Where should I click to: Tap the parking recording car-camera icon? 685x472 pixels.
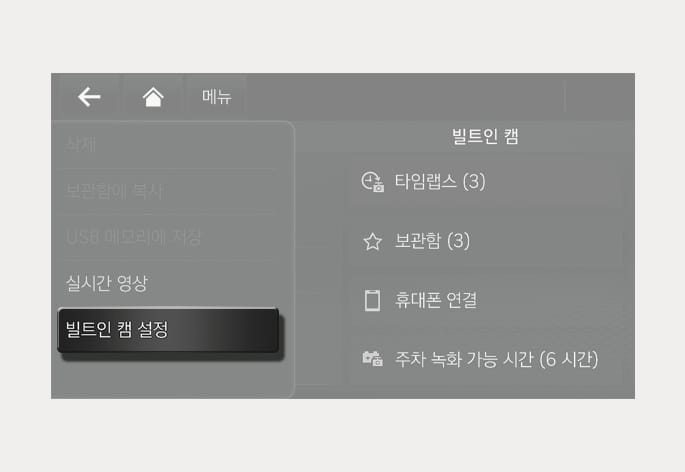pos(373,359)
